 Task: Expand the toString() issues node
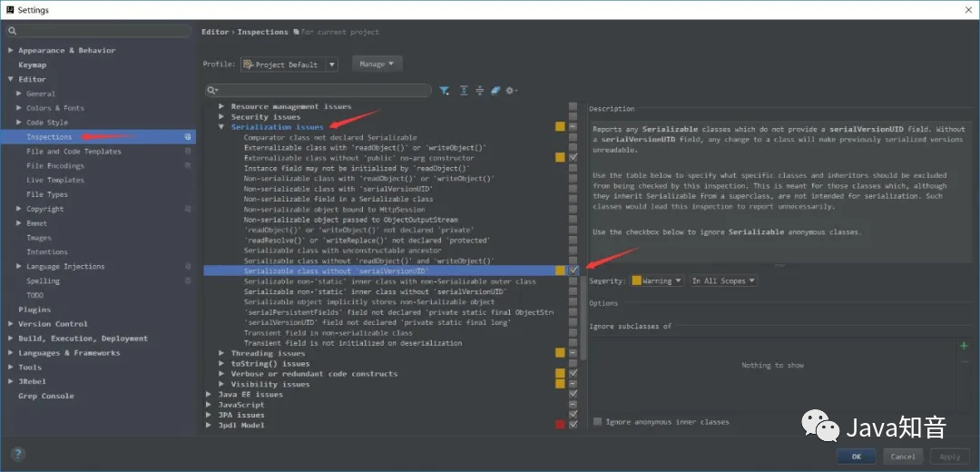[221, 363]
